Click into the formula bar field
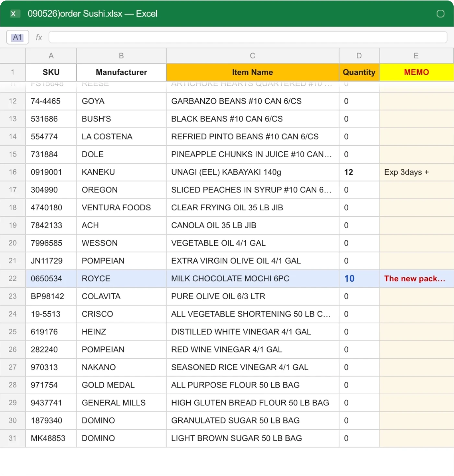Viewport: 454px width, 476px height. tap(248, 37)
